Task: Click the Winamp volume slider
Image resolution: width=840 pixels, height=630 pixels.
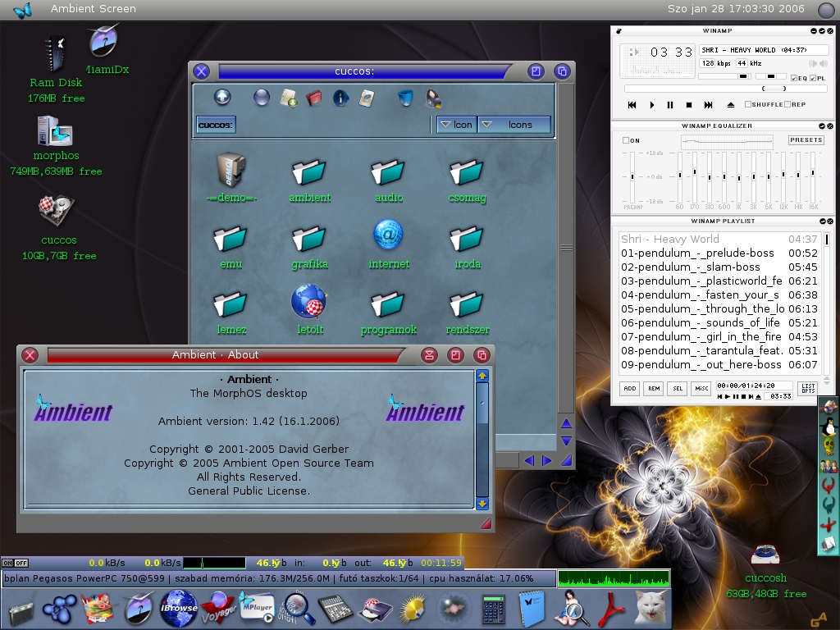Action: click(725, 76)
